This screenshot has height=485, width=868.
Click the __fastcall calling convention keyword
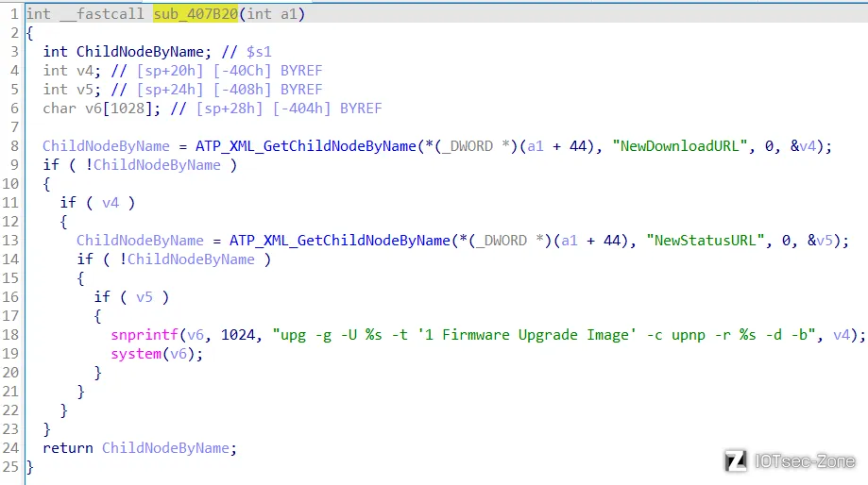pyautogui.click(x=102, y=14)
